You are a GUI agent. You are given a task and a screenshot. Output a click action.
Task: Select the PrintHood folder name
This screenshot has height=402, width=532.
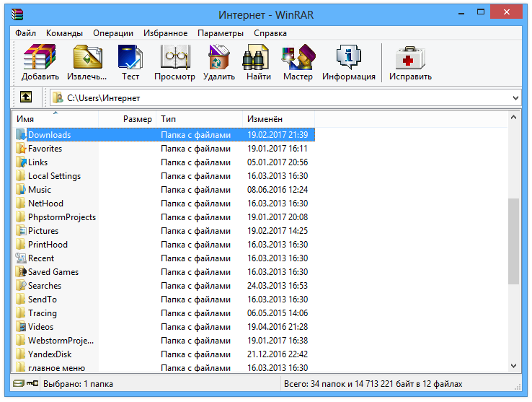(48, 245)
